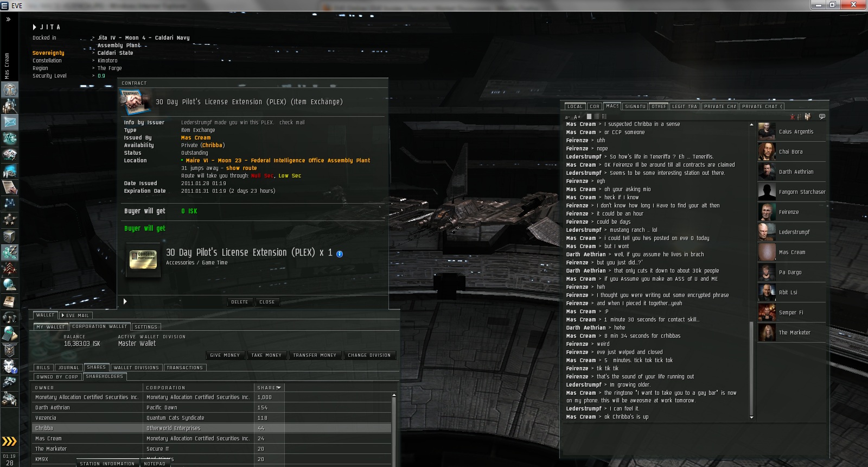
Task: Select Lederstrumpf's portrait in the member list
Action: click(767, 232)
